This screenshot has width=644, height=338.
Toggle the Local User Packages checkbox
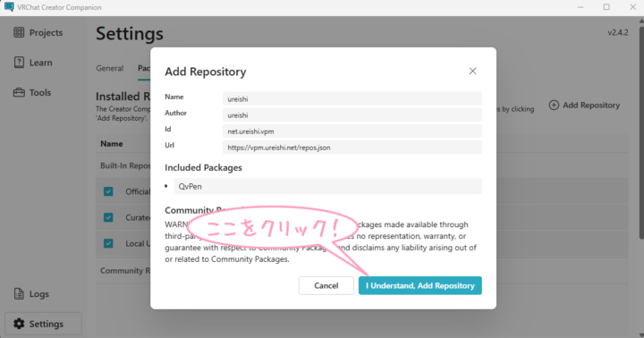(x=108, y=243)
